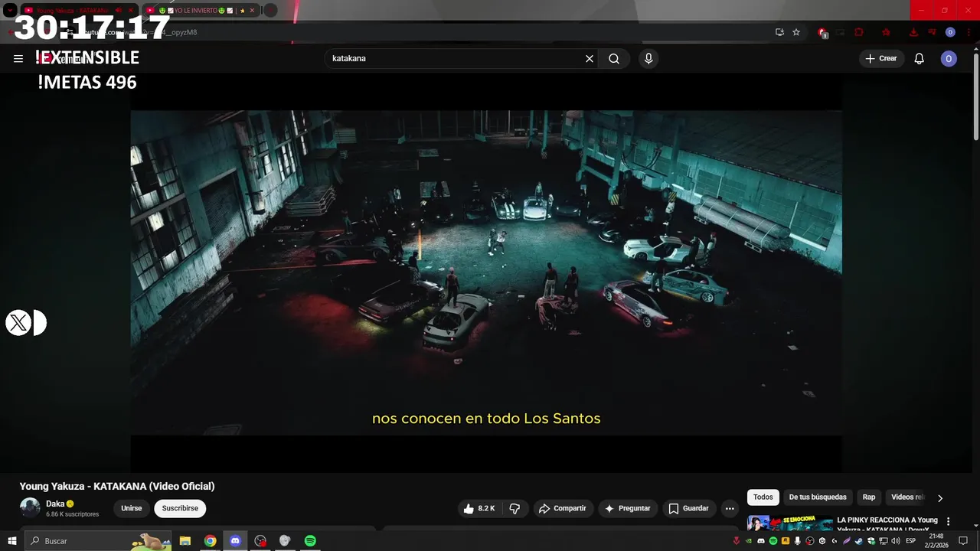Subscribe with the Suscribirse button
Screen dimensions: 980x551
180,508
